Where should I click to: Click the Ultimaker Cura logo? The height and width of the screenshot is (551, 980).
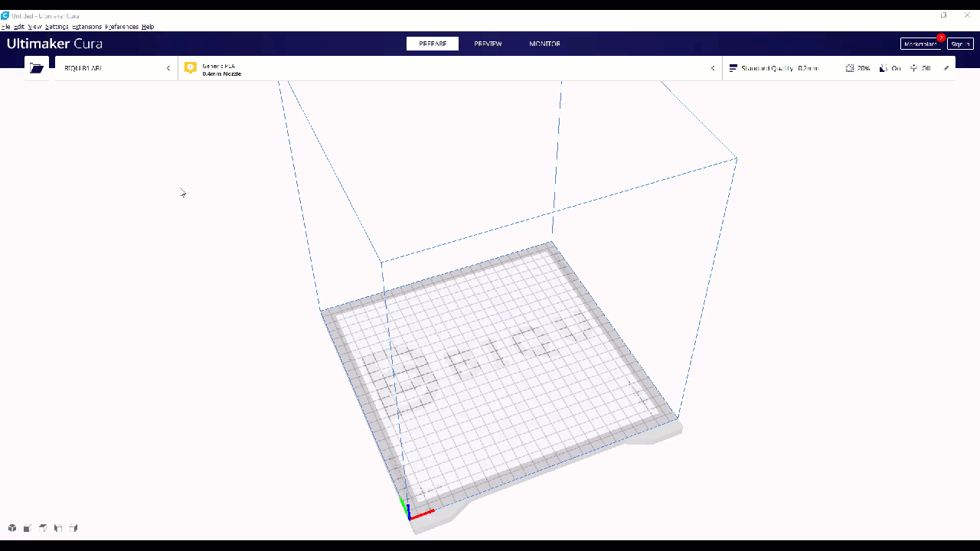click(x=54, y=44)
